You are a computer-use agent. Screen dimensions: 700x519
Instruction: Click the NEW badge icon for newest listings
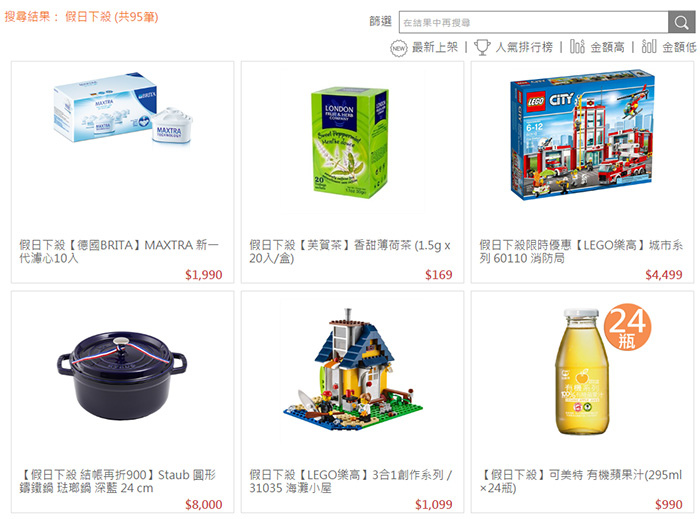[x=399, y=48]
